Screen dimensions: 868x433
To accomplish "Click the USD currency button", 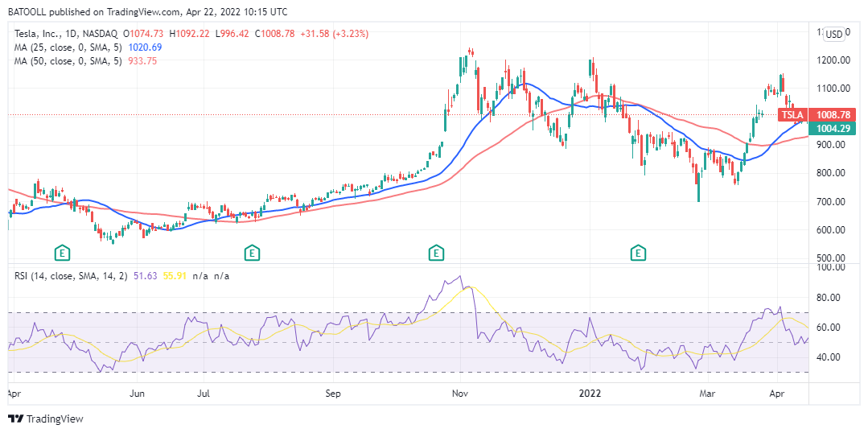I will [834, 35].
